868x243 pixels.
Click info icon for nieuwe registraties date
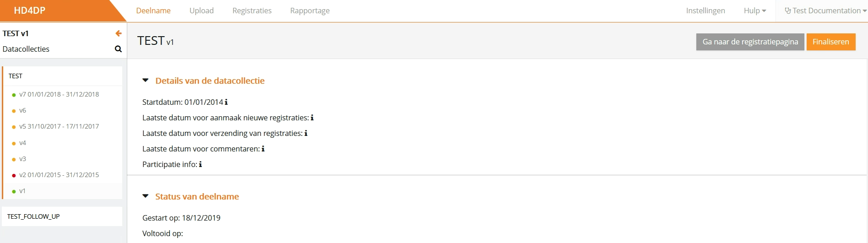(x=312, y=118)
